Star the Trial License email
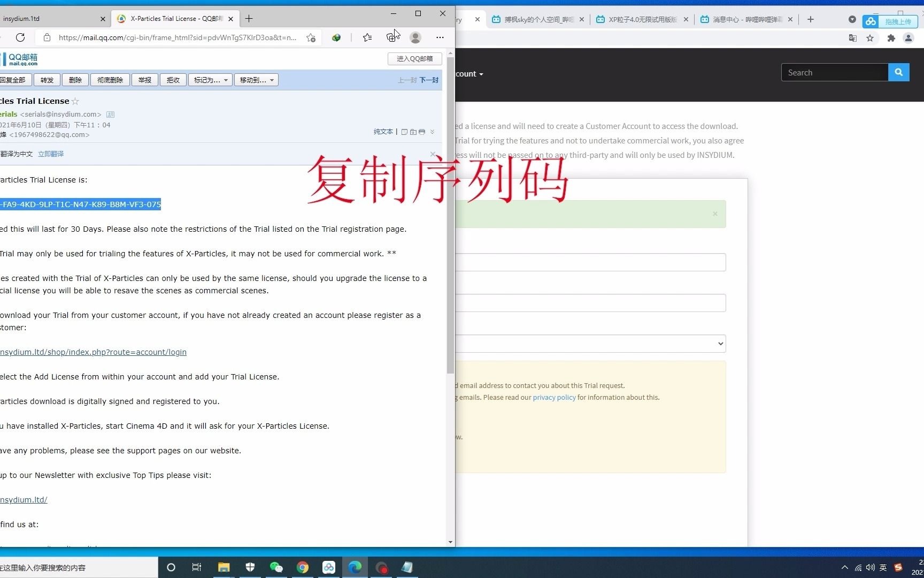 [75, 101]
